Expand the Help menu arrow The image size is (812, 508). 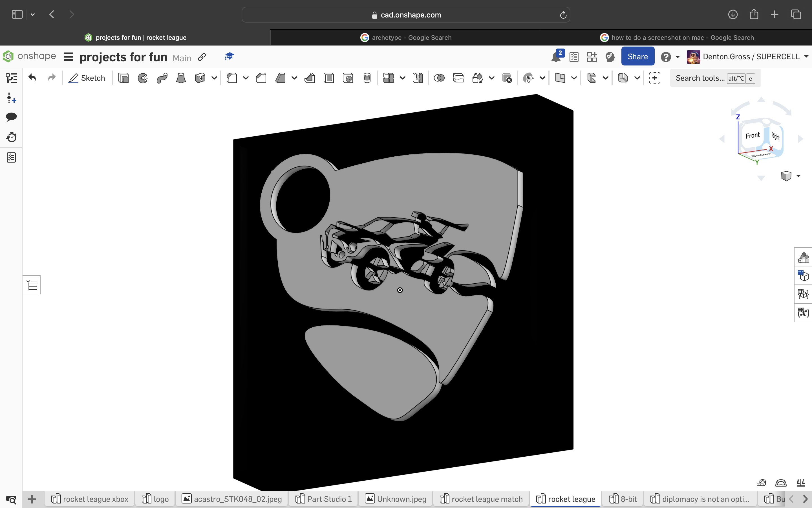tap(678, 57)
